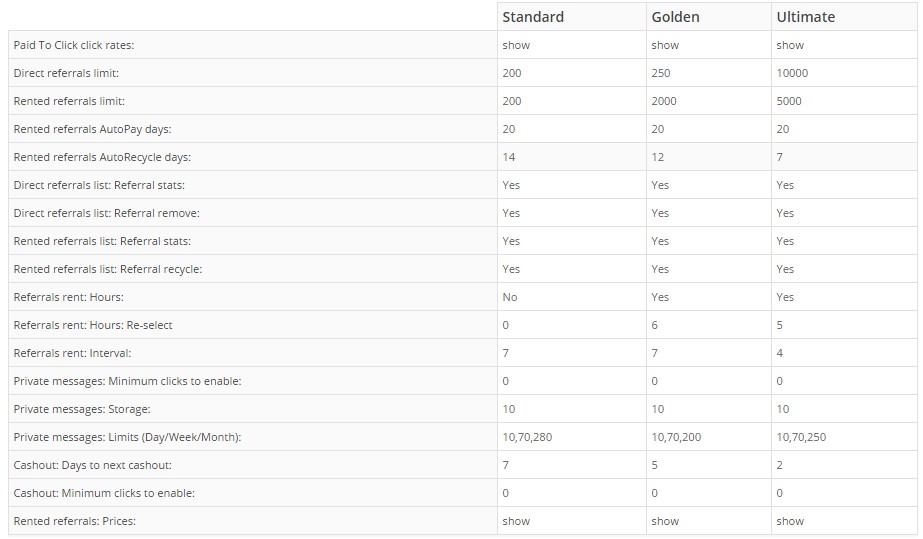Show Rented referrals prices for Ultimate
Screen dimensions: 923x539
coord(790,521)
